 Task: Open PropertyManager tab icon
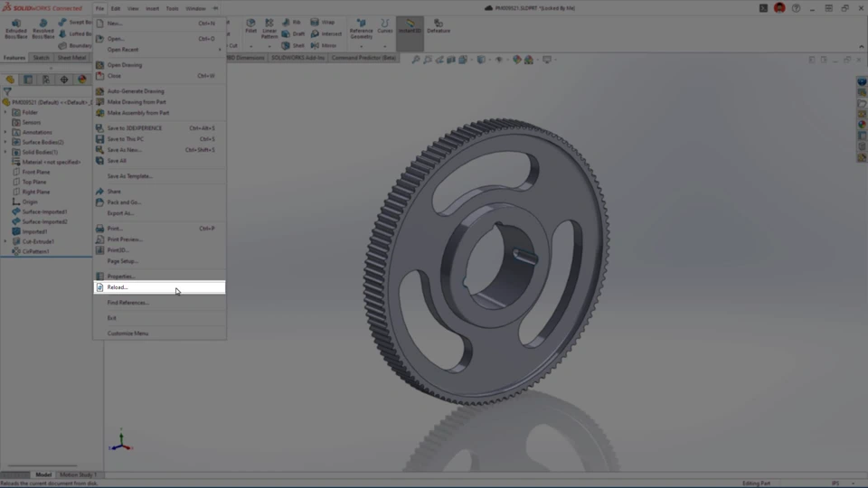click(28, 80)
